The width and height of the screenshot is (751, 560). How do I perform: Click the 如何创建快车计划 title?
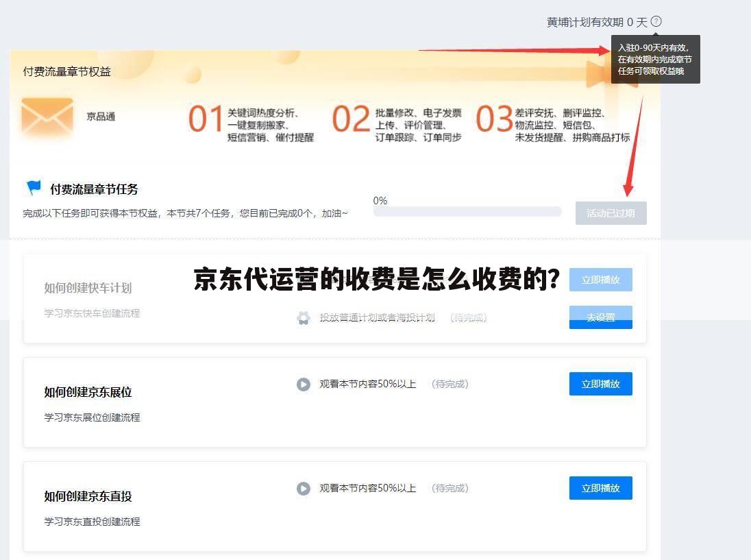pyautogui.click(x=88, y=288)
